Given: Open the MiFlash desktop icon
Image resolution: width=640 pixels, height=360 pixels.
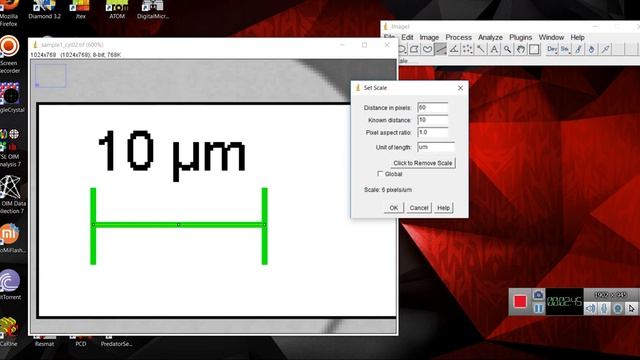Looking at the screenshot, I should point(10,238).
